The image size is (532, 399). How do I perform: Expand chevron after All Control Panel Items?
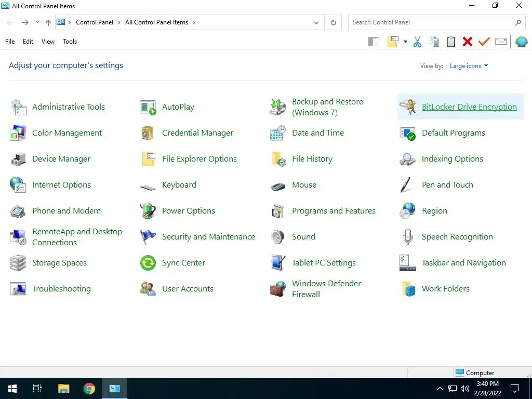pyautogui.click(x=194, y=22)
